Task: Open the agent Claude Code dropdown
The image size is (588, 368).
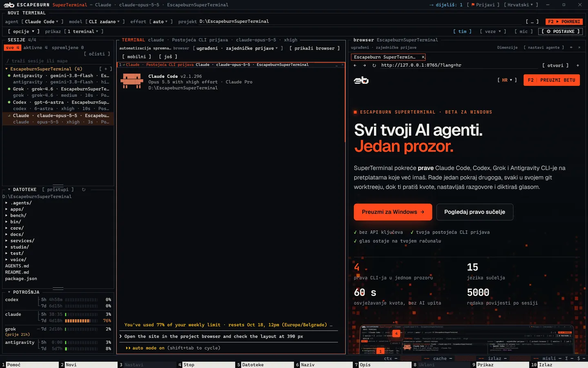Action: pos(42,22)
